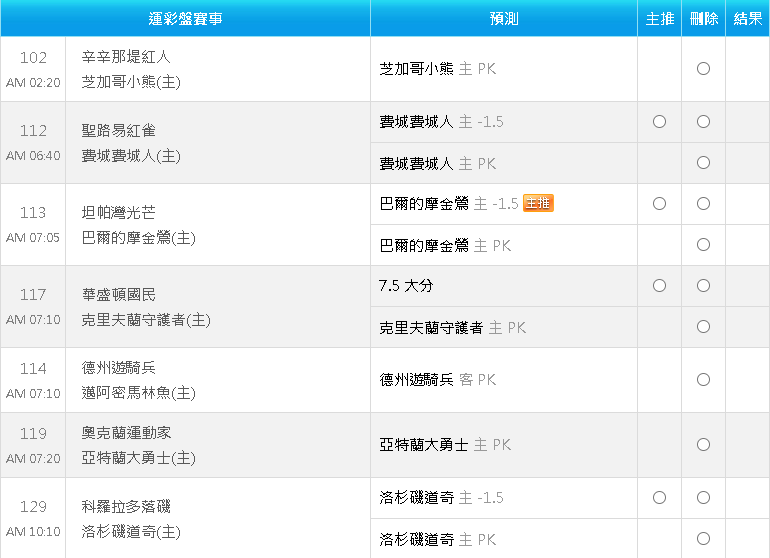Select 主推 radio for 巴爾的摩金鶯 主 -1.5
The height and width of the screenshot is (558, 770).
pos(659,203)
